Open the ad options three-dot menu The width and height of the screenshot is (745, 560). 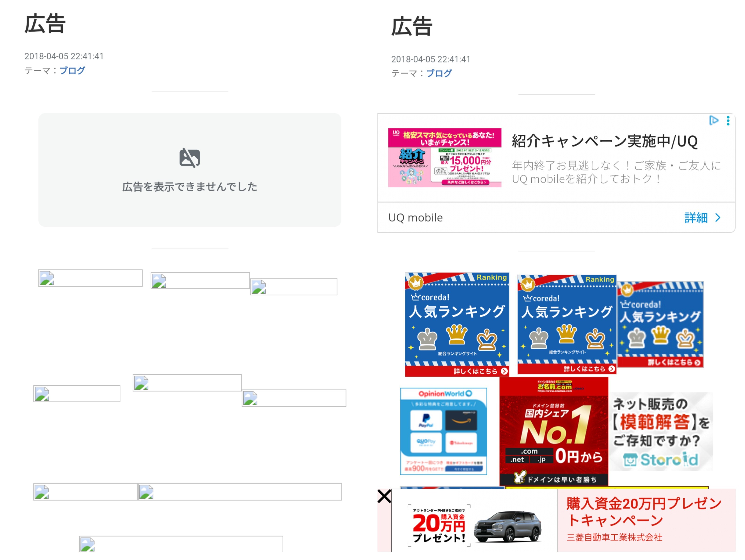tap(728, 121)
